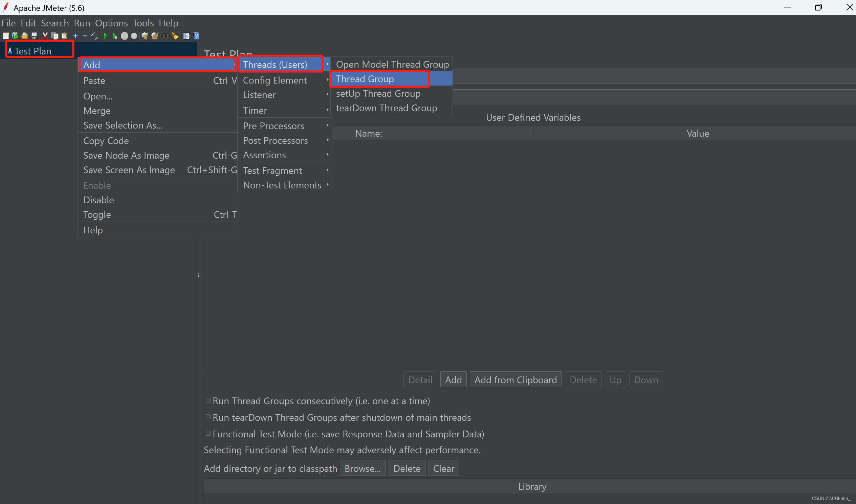Click the Stop test icon
856x504 pixels.
coord(125,36)
